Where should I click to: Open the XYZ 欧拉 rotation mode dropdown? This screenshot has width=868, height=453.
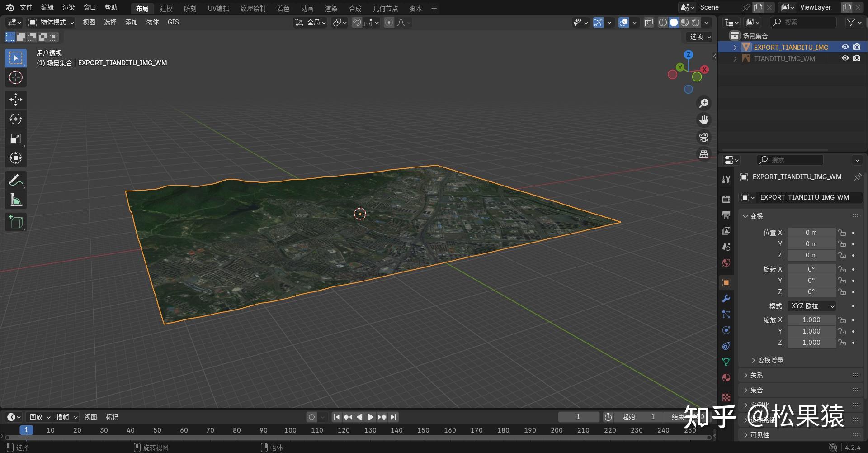811,306
